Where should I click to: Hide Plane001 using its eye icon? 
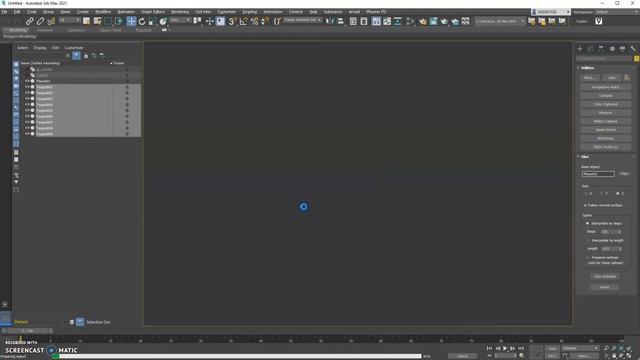pyautogui.click(x=27, y=81)
